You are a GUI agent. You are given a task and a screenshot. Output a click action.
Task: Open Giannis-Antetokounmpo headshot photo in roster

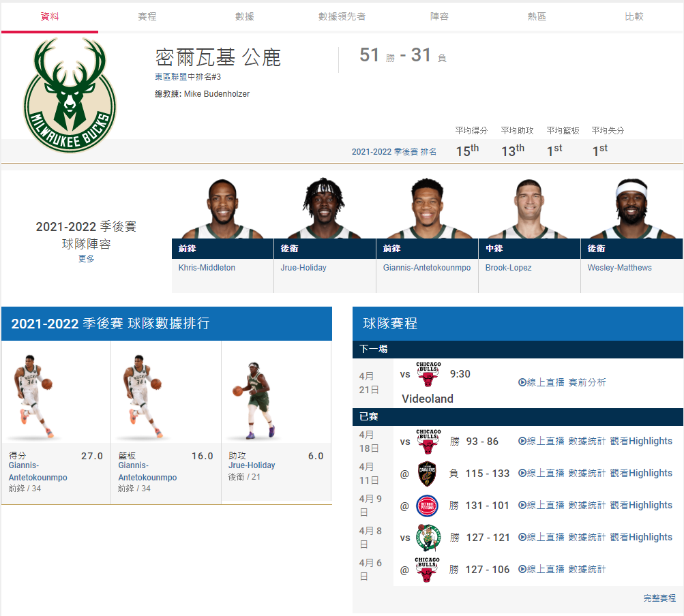pyautogui.click(x=428, y=208)
